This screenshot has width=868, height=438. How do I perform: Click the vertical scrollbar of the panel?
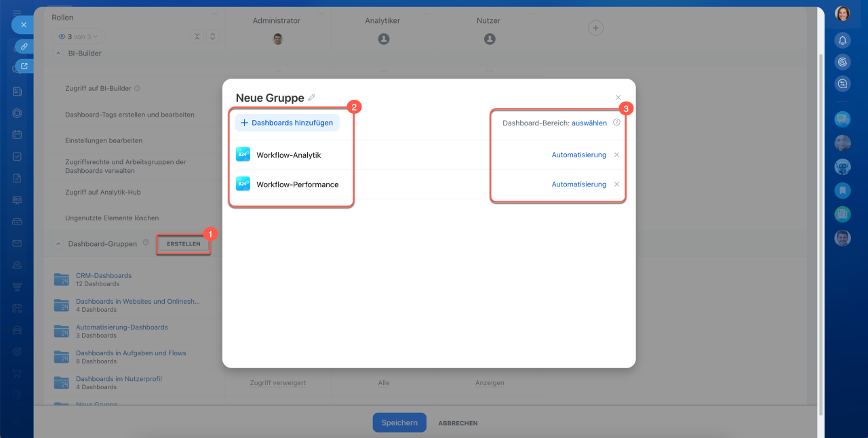pos(821,234)
